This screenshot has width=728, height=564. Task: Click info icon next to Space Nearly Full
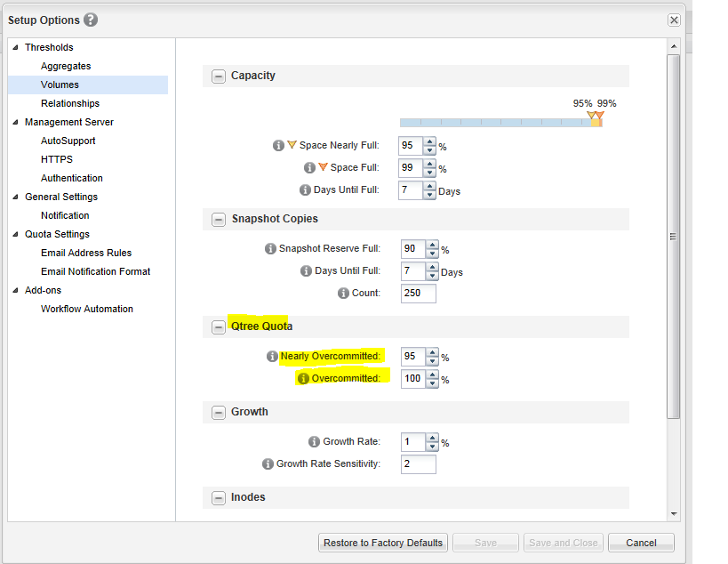point(278,145)
